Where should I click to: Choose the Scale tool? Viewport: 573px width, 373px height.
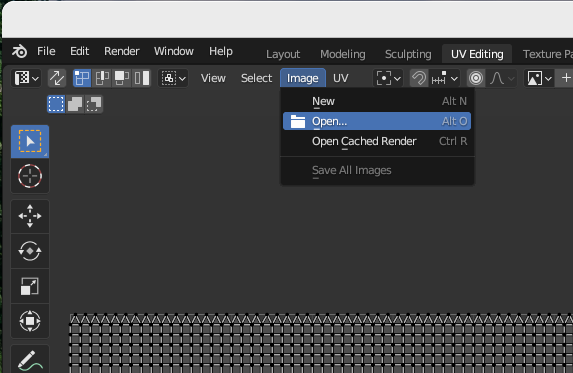point(30,286)
